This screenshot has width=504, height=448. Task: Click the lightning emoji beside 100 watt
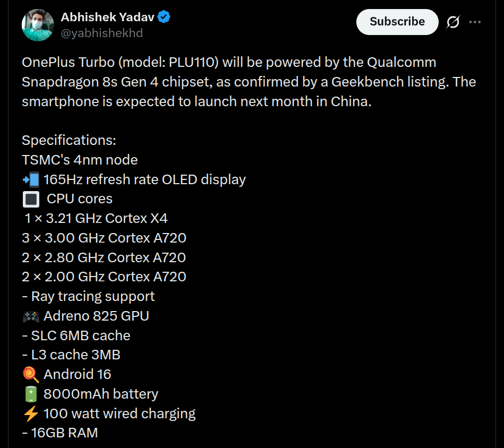31,413
